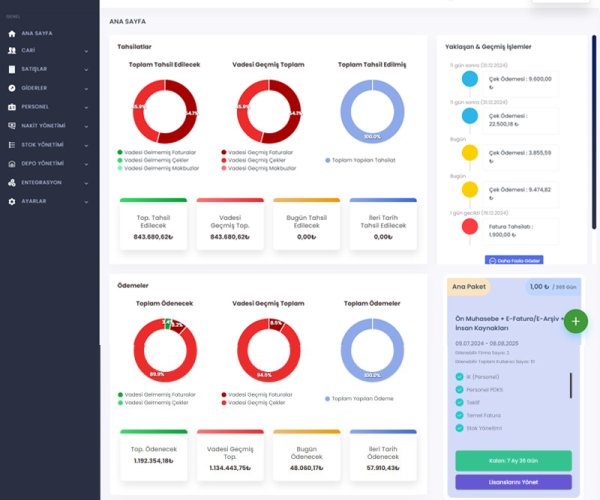Open the Vadesi Geçmiş Top. 843.680,62 card

[x=230, y=224]
